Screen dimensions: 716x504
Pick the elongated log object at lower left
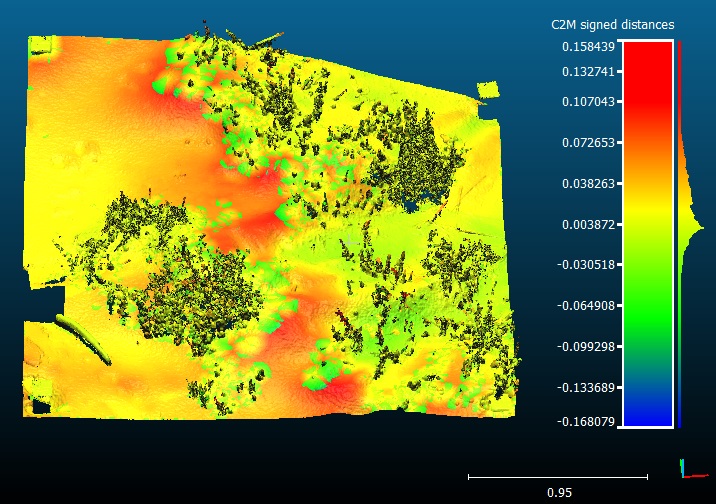(x=78, y=336)
